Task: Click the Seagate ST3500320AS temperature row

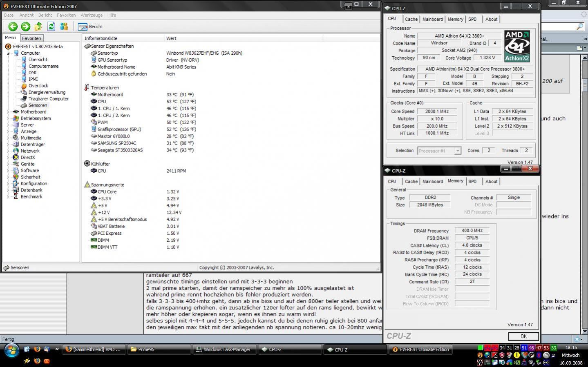Action: (141, 150)
